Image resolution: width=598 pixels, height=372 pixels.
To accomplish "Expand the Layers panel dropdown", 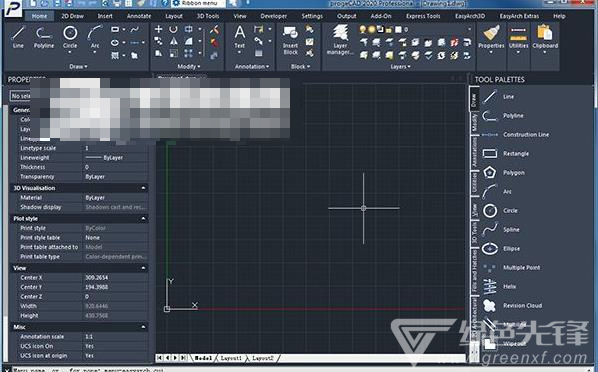I will (x=400, y=66).
